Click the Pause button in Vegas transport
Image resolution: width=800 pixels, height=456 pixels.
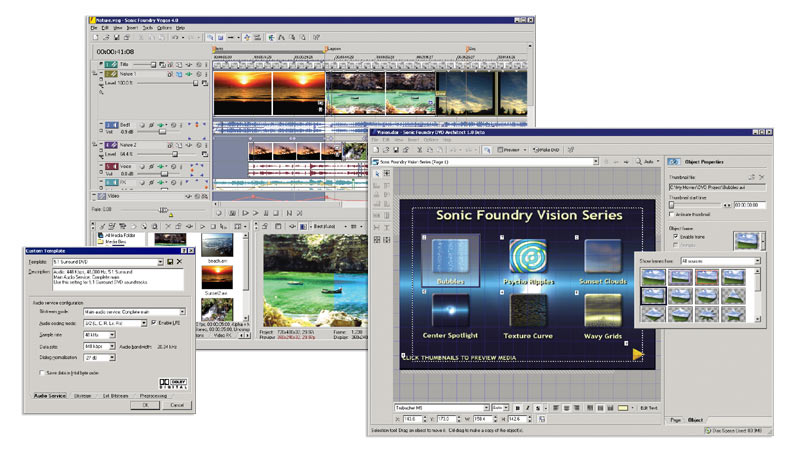266,213
